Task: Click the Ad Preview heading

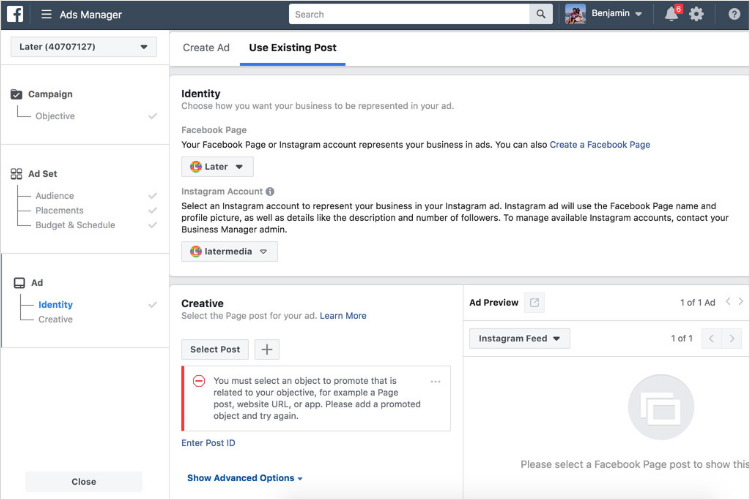Action: point(494,302)
